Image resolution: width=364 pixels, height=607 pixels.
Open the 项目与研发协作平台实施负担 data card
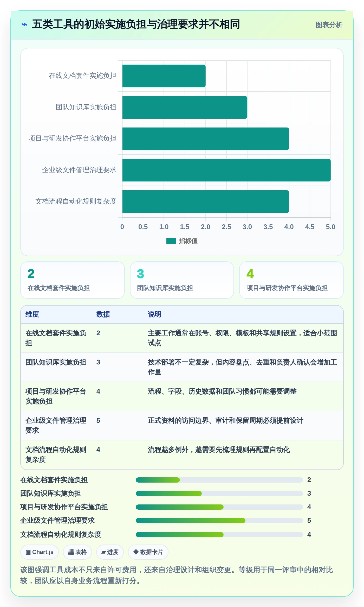[x=291, y=280]
